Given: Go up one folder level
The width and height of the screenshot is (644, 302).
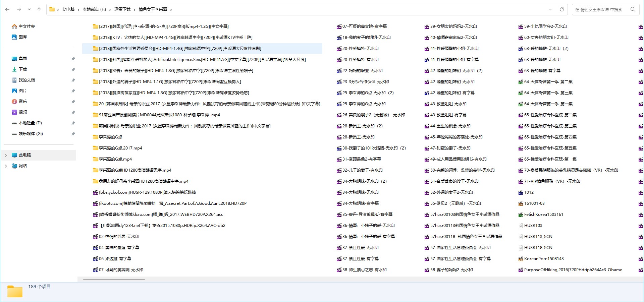Looking at the screenshot, I should [x=39, y=9].
